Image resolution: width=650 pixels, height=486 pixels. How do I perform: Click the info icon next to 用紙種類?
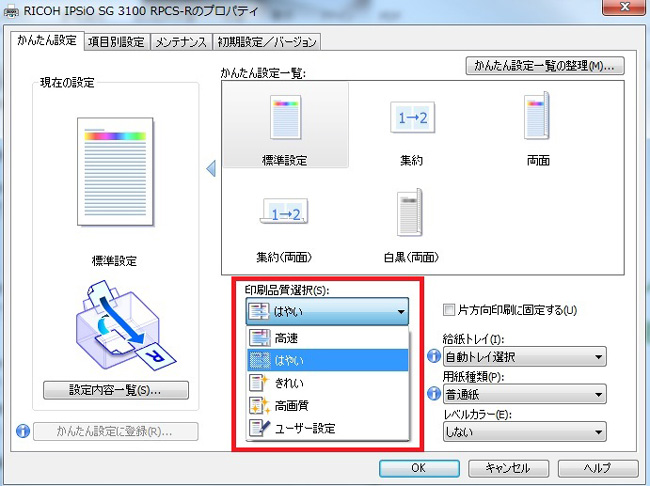click(434, 393)
